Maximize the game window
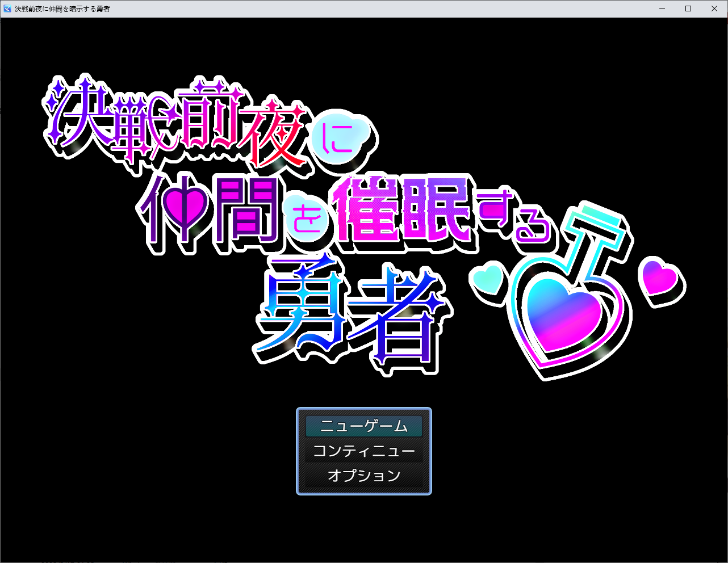This screenshot has height=563, width=728. point(688,9)
